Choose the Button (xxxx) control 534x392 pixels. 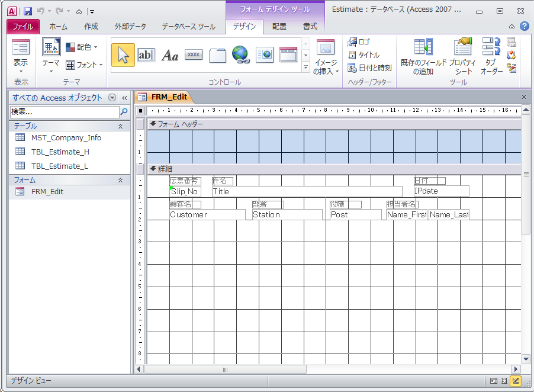194,54
